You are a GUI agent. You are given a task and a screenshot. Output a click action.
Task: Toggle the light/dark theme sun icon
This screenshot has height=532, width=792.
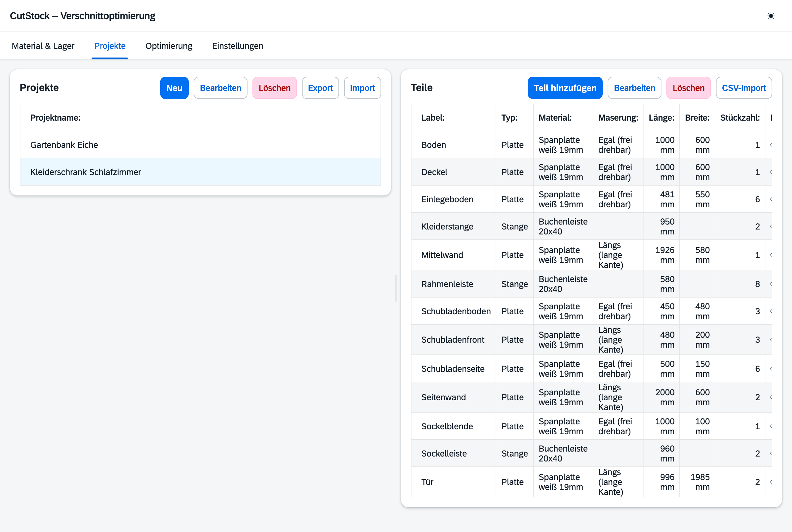(x=771, y=16)
